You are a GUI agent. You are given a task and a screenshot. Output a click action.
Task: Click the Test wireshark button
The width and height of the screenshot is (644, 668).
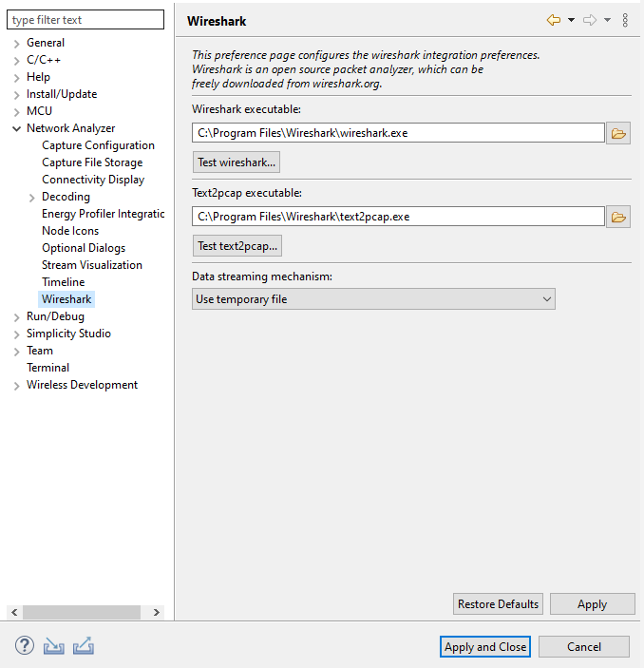coord(237,162)
